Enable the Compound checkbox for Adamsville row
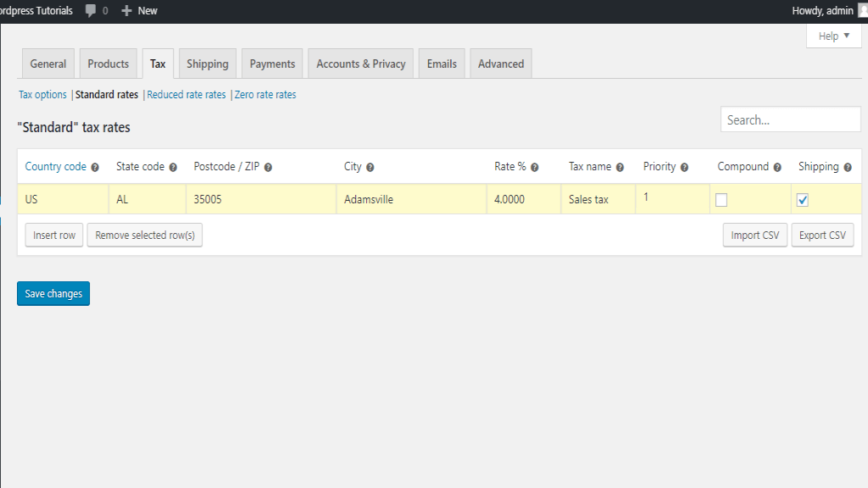This screenshot has height=488, width=868. pyautogui.click(x=721, y=200)
